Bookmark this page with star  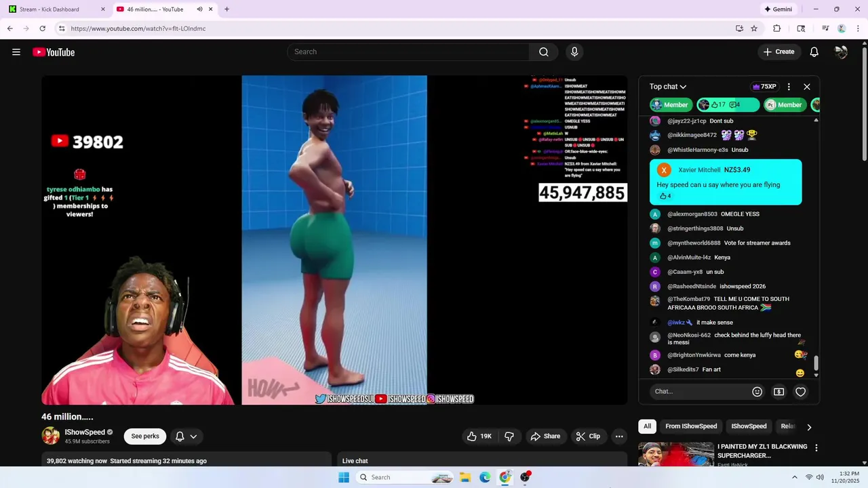click(x=754, y=28)
